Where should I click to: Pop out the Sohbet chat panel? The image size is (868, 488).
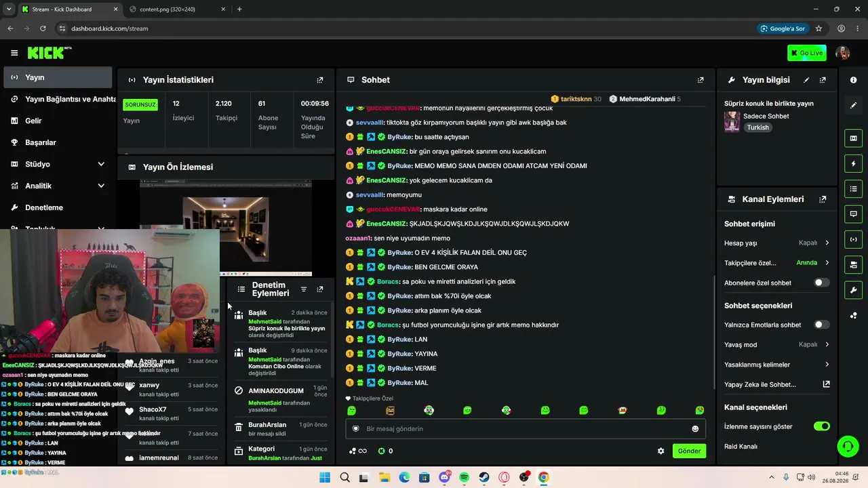coord(701,80)
